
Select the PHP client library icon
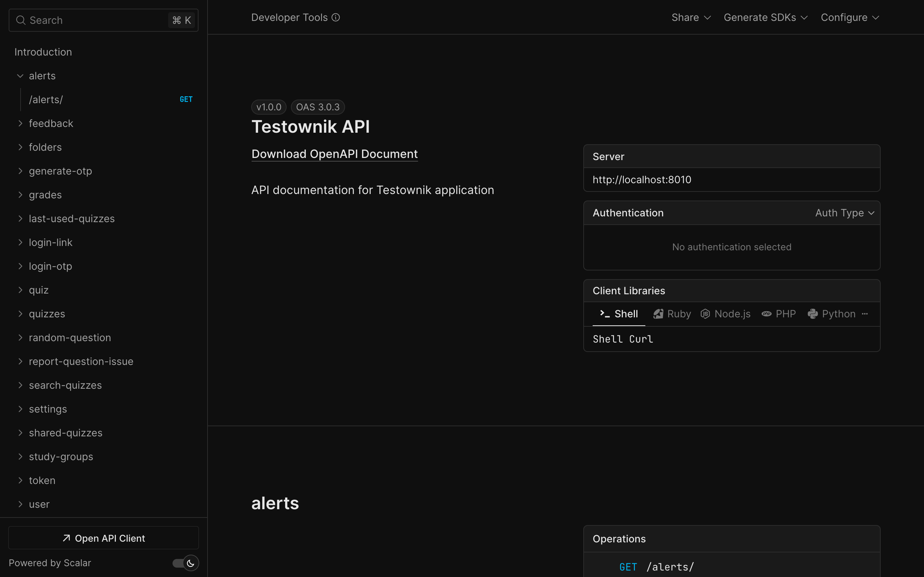click(767, 314)
